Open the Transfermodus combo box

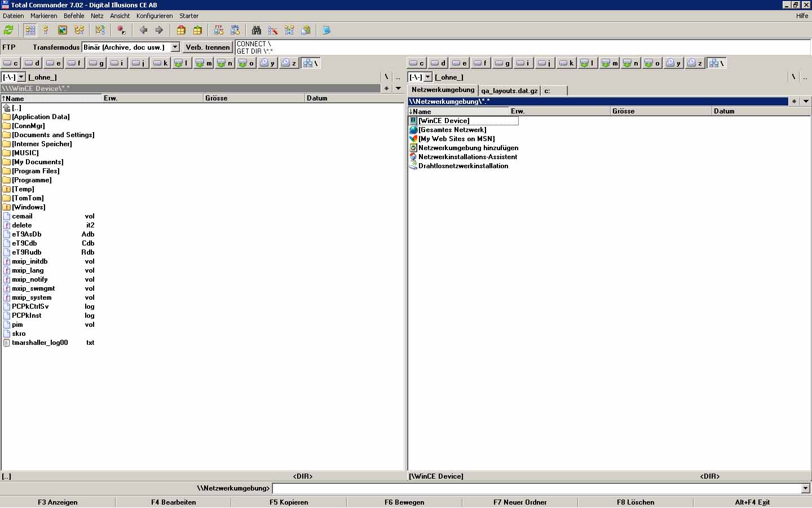(x=131, y=47)
